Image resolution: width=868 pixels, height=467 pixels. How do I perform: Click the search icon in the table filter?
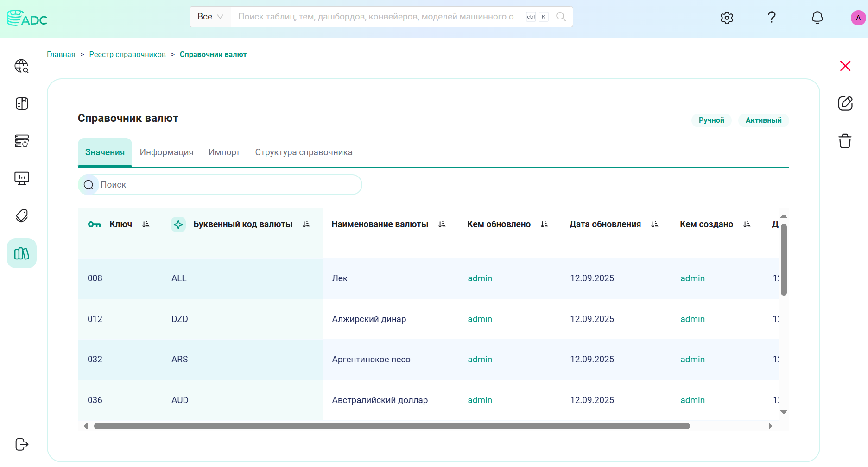coord(89,185)
